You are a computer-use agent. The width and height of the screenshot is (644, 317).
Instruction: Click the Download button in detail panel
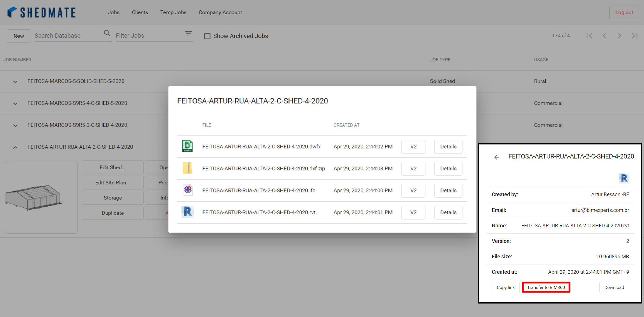(615, 287)
